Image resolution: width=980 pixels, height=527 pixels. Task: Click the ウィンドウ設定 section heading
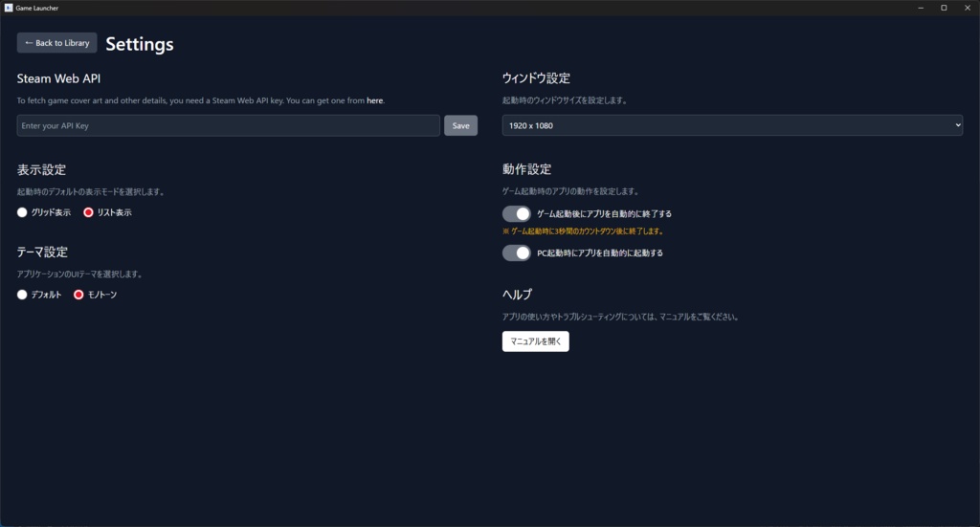click(x=536, y=78)
